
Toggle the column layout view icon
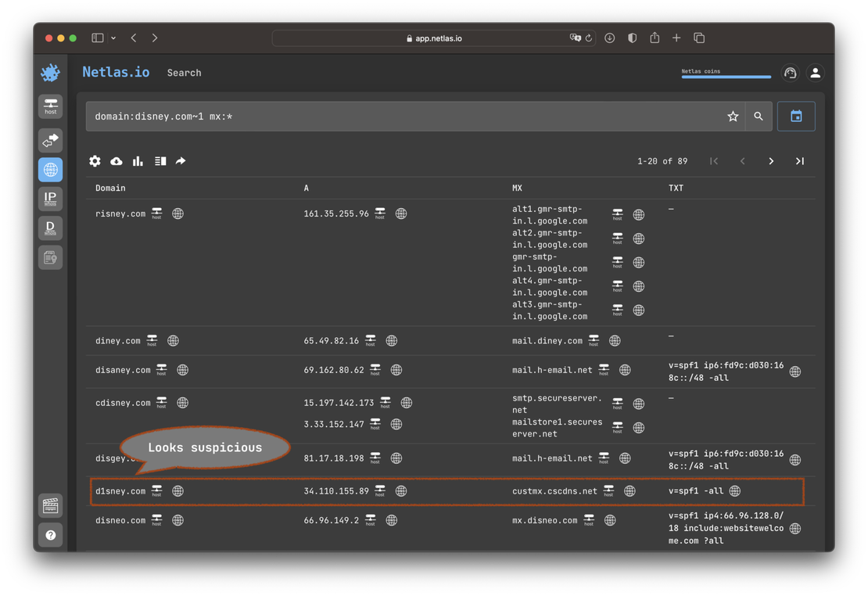pos(160,161)
